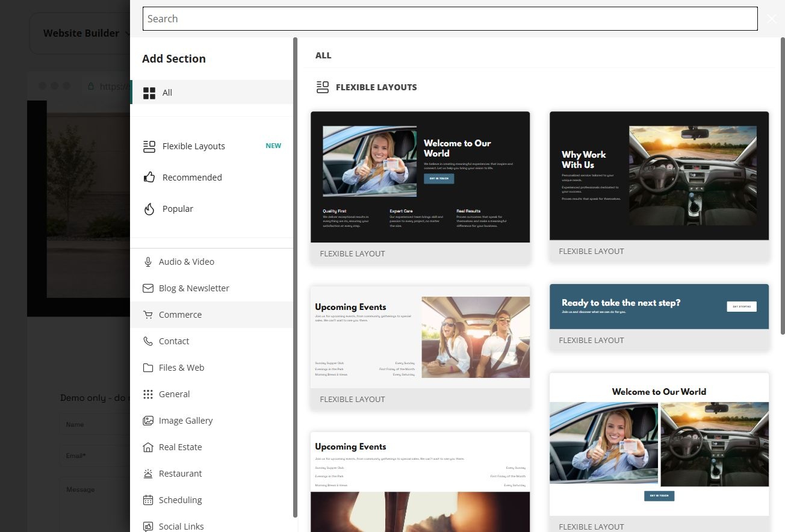The image size is (785, 532).
Task: Click the Real Estate house icon
Action: pyautogui.click(x=148, y=447)
